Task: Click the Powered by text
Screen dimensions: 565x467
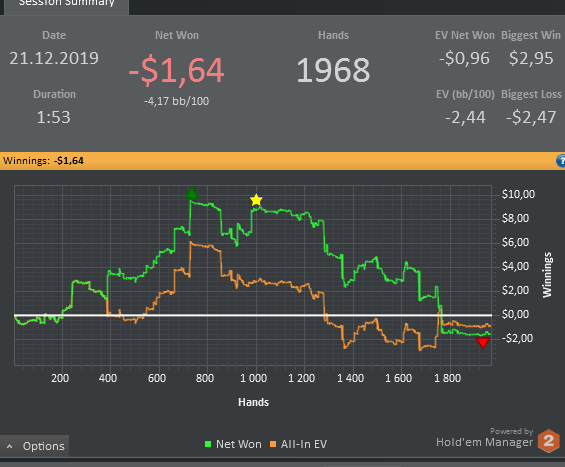Action: [x=511, y=431]
